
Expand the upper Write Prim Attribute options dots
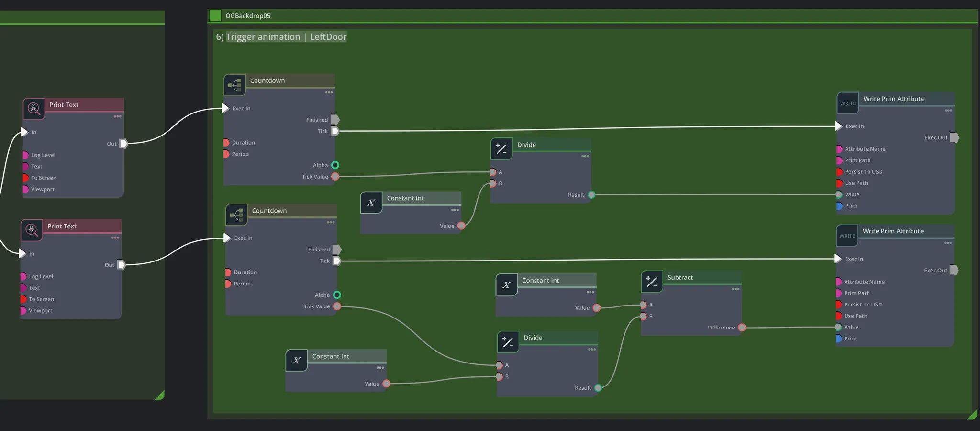click(x=948, y=111)
